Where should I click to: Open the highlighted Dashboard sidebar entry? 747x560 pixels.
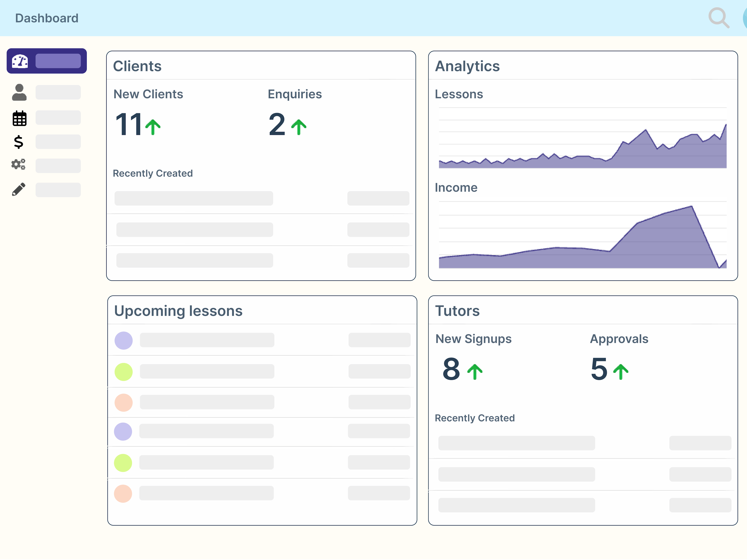coord(47,61)
